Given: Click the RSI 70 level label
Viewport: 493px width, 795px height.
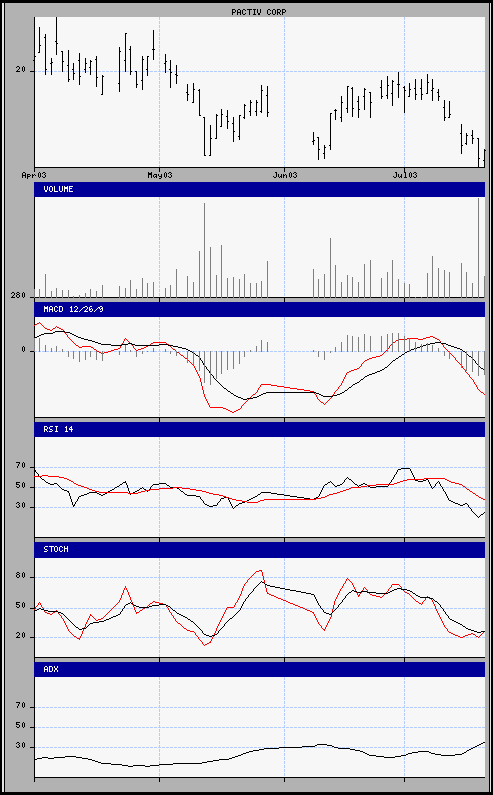Looking at the screenshot, I should (21, 466).
